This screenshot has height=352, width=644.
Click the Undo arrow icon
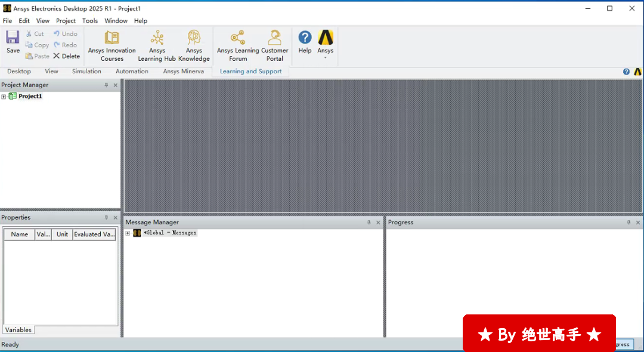[57, 33]
